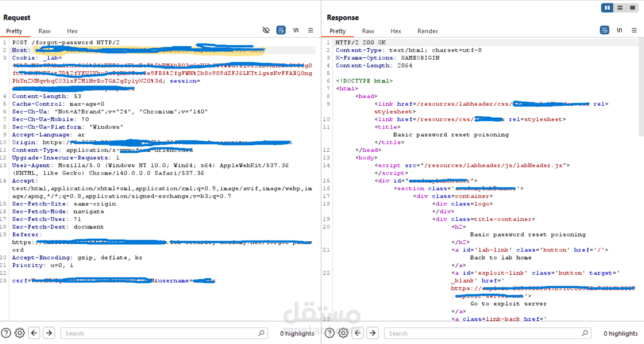Toggle Response \n newline display

tap(619, 30)
